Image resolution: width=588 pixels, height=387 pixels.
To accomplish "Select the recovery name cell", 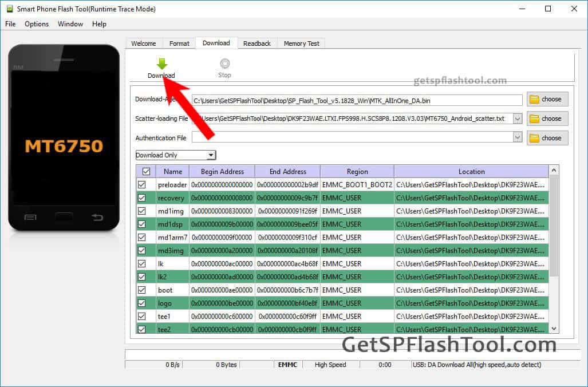I will tap(171, 198).
